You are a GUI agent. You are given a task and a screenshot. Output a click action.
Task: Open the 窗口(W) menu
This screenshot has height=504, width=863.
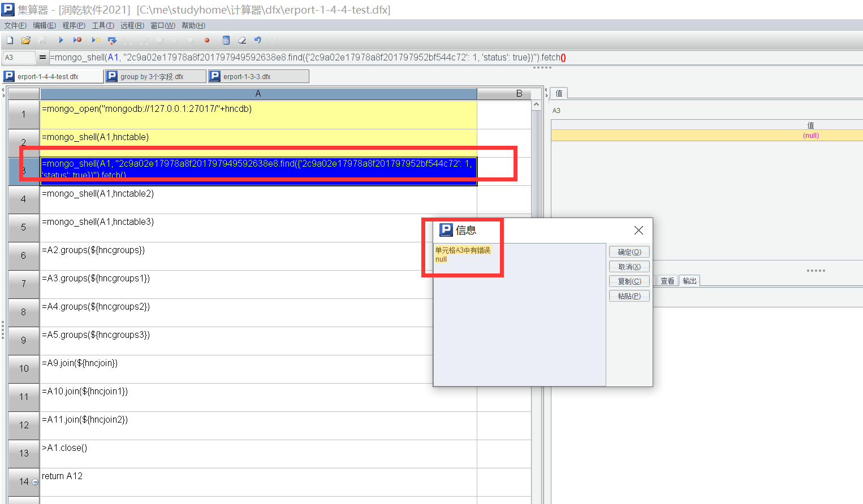point(163,25)
